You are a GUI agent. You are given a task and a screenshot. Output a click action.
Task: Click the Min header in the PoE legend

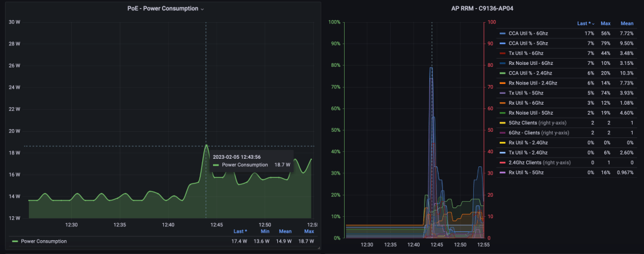[x=265, y=231]
